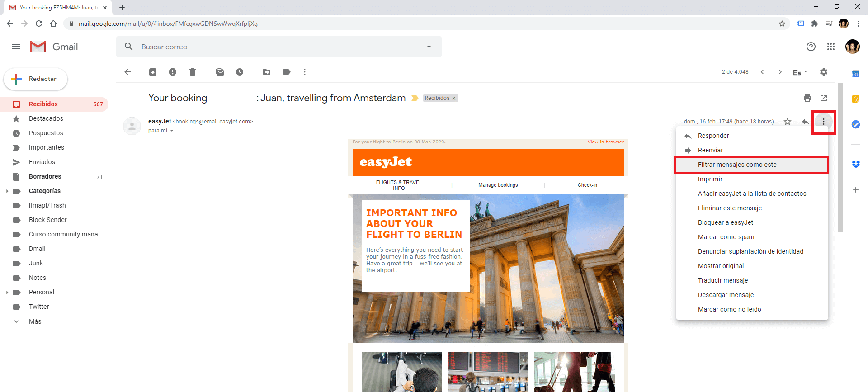Image resolution: width=868 pixels, height=392 pixels.
Task: Reply arrow icon next to date
Action: pos(806,122)
